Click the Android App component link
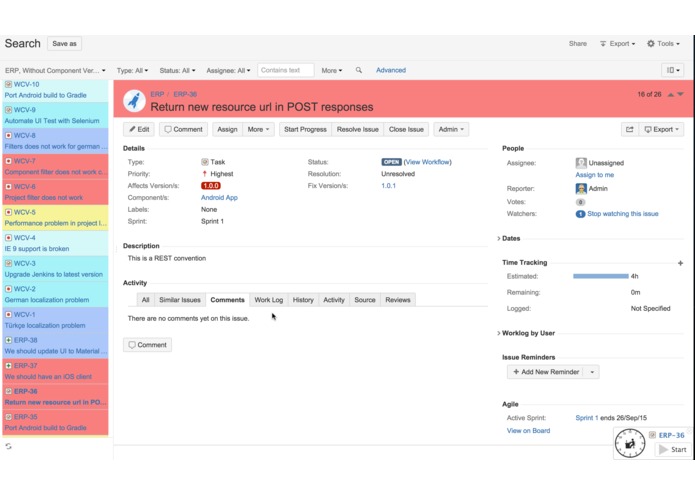The width and height of the screenshot is (695, 494). point(219,198)
